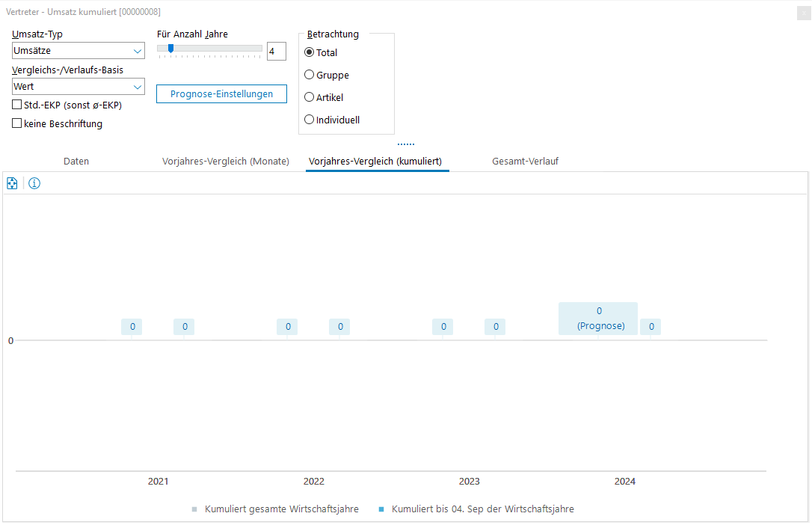Click the chart view toolbar icon
This screenshot has height=525, width=812.
pyautogui.click(x=12, y=184)
